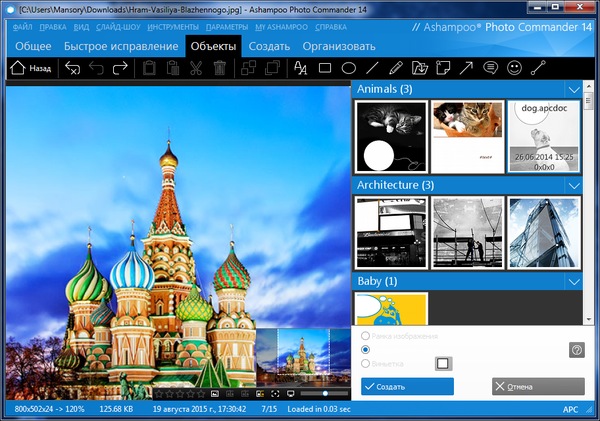Click the scissors cut icon
The height and width of the screenshot is (421, 600).
click(195, 69)
